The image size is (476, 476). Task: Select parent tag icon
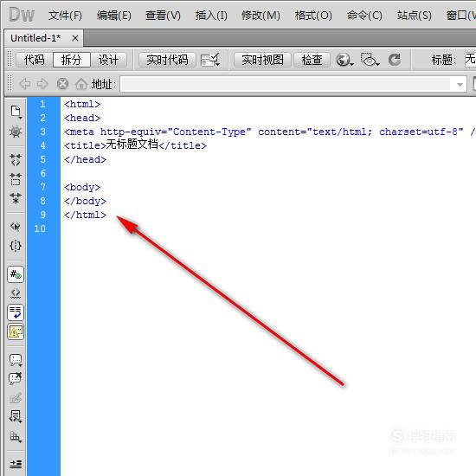point(16,227)
